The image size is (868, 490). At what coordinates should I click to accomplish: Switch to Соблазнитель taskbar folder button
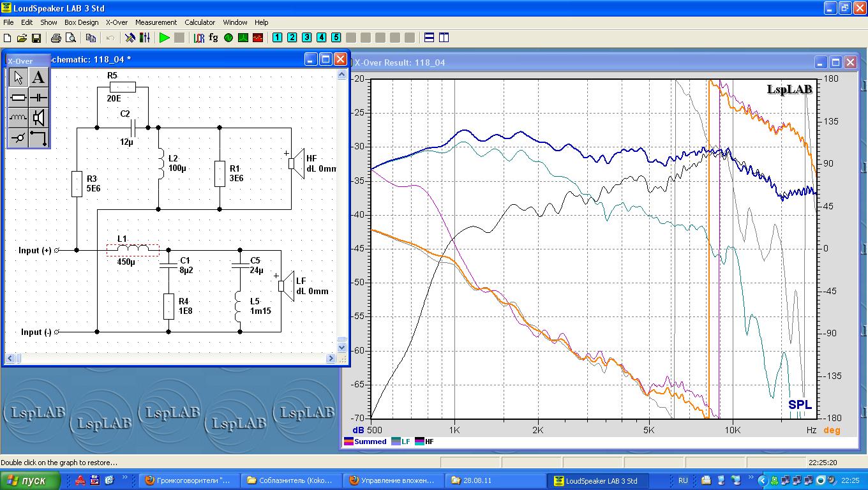291,480
